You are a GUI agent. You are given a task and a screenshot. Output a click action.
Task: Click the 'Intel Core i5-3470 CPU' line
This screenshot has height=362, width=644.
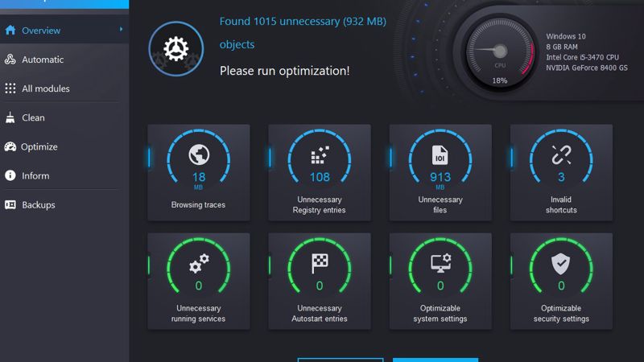point(582,57)
